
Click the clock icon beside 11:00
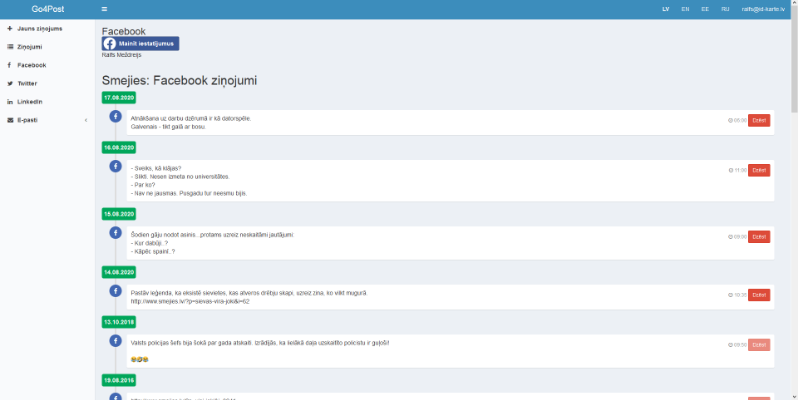pyautogui.click(x=731, y=170)
